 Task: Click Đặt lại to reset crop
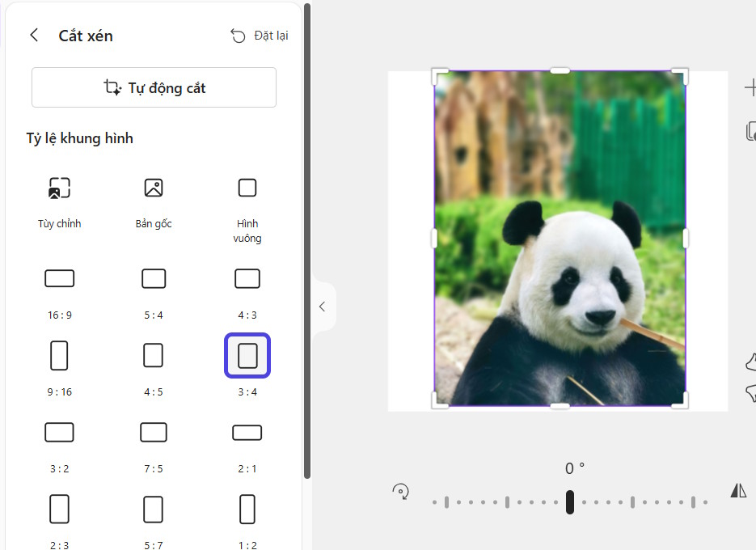click(271, 35)
